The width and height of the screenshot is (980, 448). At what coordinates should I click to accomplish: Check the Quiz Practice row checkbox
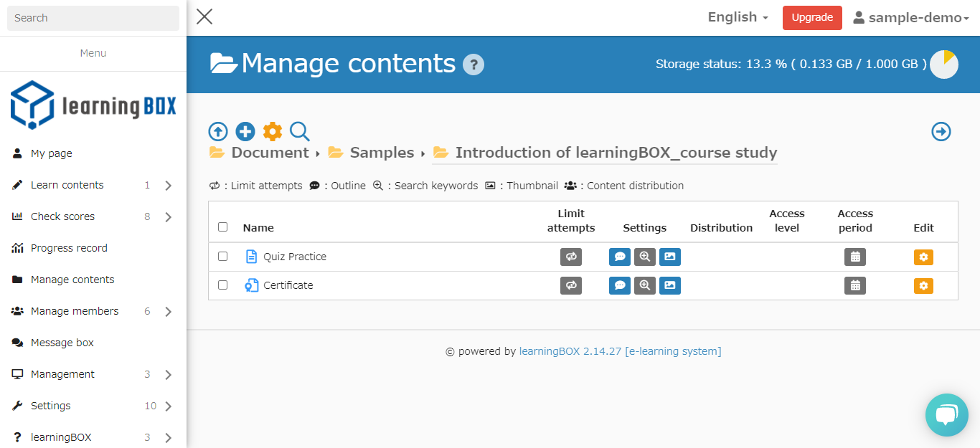(x=222, y=256)
